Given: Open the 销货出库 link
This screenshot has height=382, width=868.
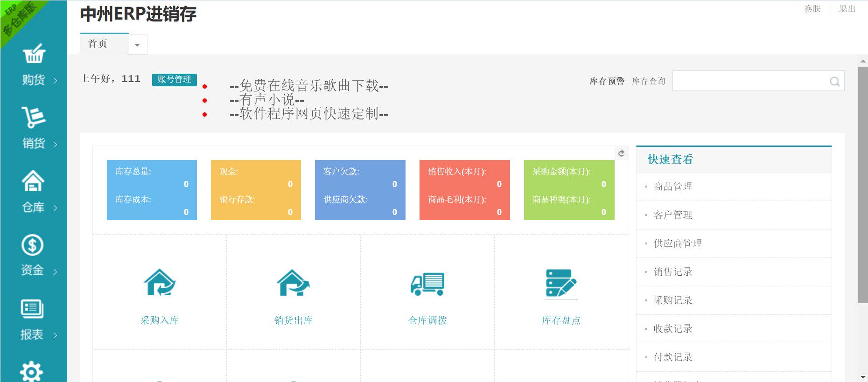Looking at the screenshot, I should pyautogui.click(x=294, y=320).
